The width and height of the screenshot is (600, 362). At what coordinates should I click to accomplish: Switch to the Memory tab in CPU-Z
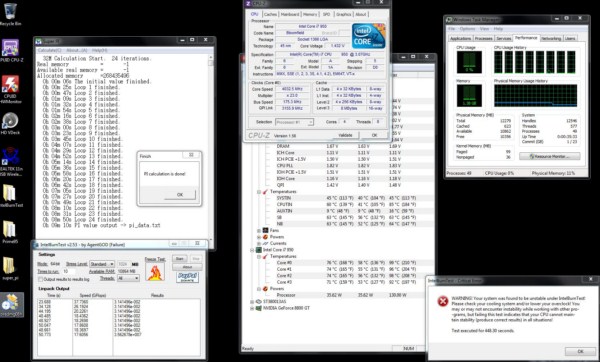pyautogui.click(x=310, y=14)
